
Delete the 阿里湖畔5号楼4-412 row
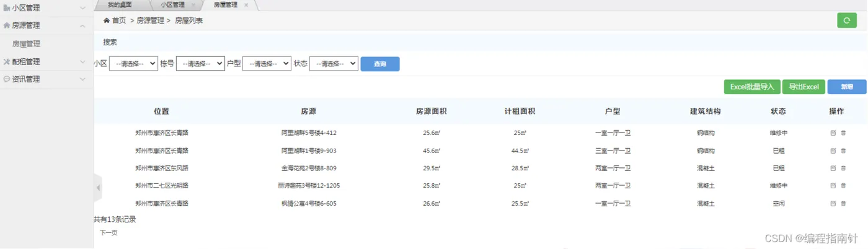[x=843, y=133]
